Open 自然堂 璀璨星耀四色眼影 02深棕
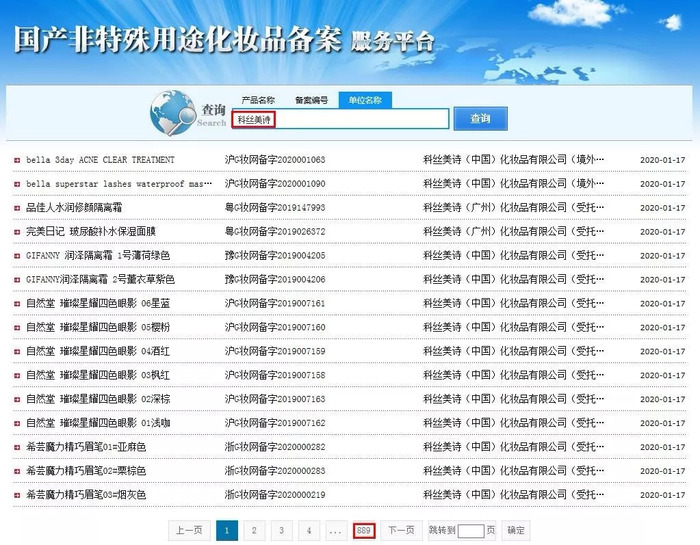Screen dimensions: 700x545 (x=98, y=399)
